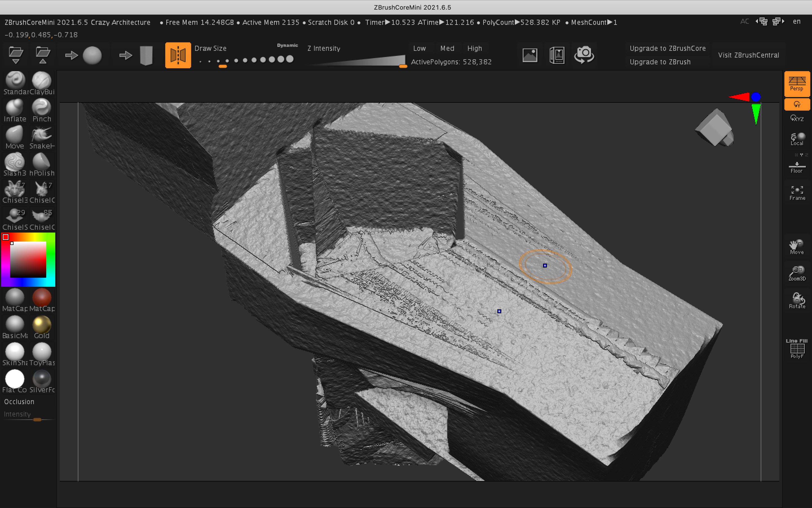This screenshot has height=508, width=812.
Task: Choose the ChiselCreature brush with count 85
Action: (42, 219)
